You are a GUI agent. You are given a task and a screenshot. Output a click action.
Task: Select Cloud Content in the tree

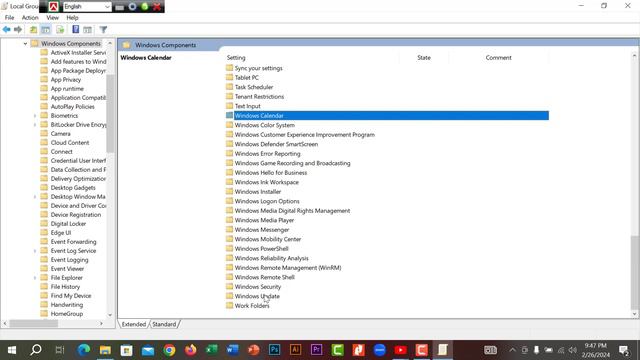70,142
